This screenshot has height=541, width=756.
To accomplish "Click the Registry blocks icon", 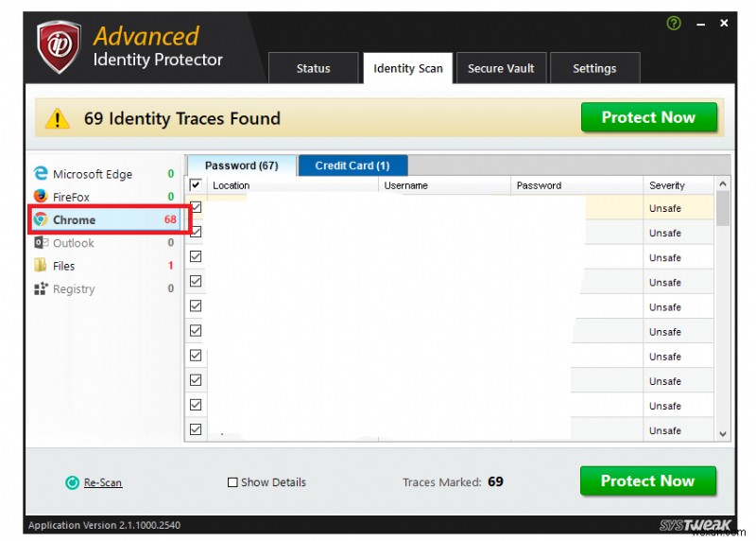I will [41, 288].
